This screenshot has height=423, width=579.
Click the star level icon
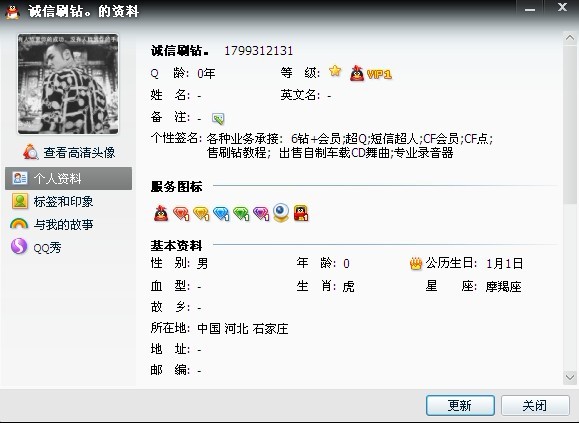[335, 70]
